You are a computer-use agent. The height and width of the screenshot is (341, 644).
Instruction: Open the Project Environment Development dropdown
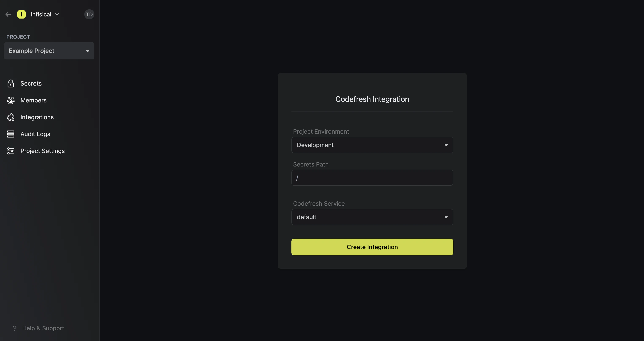372,145
